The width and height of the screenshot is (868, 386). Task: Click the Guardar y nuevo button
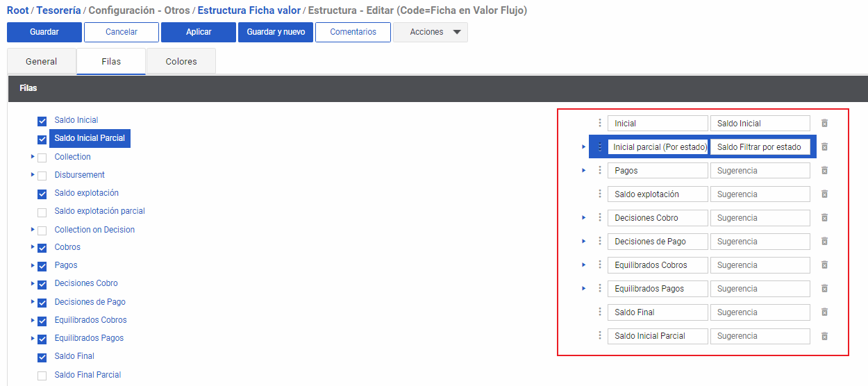[276, 32]
